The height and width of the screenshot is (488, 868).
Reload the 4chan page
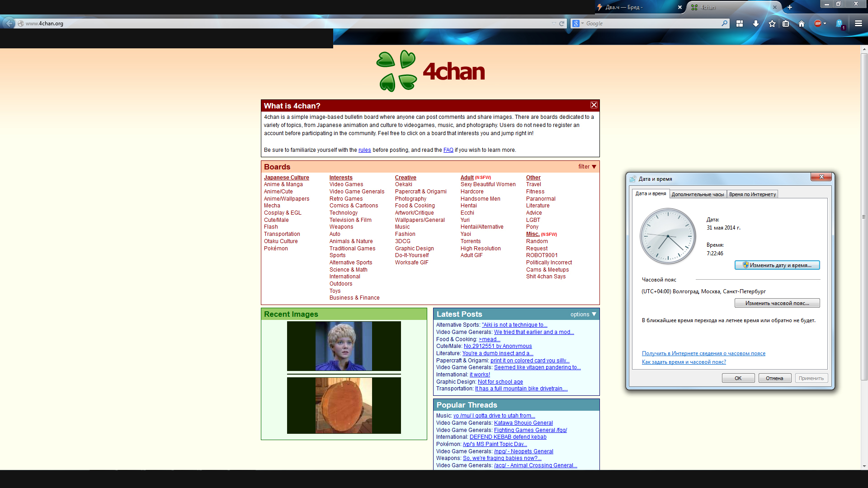(x=561, y=23)
